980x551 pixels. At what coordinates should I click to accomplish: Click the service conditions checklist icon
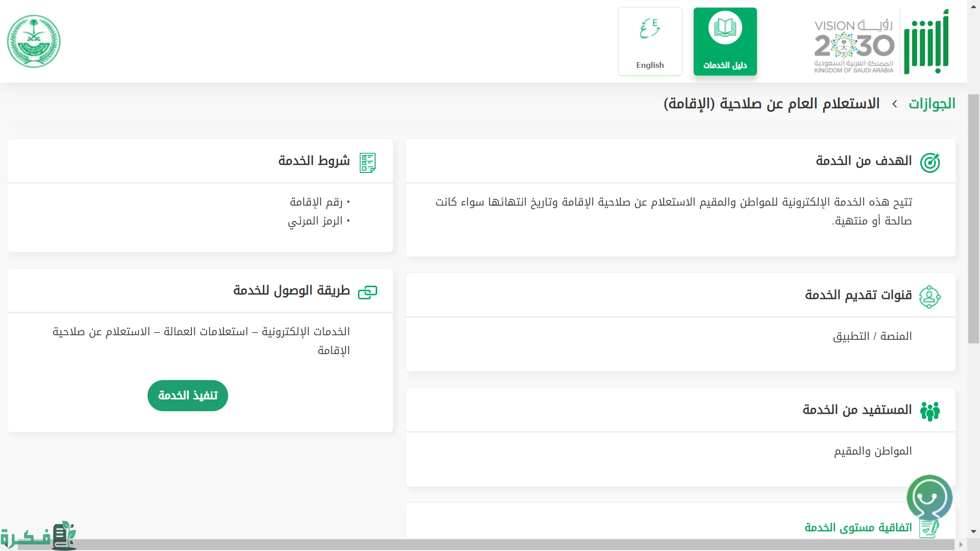(x=367, y=162)
